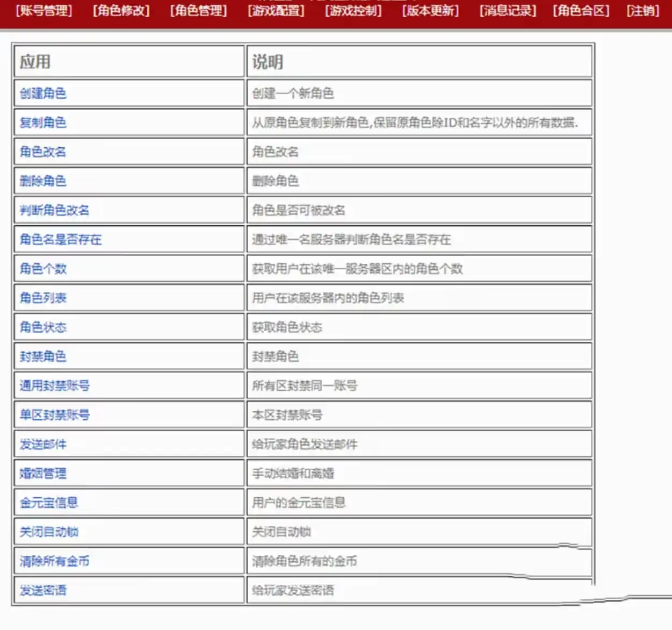Click the 说明 column header
This screenshot has height=630, width=672.
268,62
